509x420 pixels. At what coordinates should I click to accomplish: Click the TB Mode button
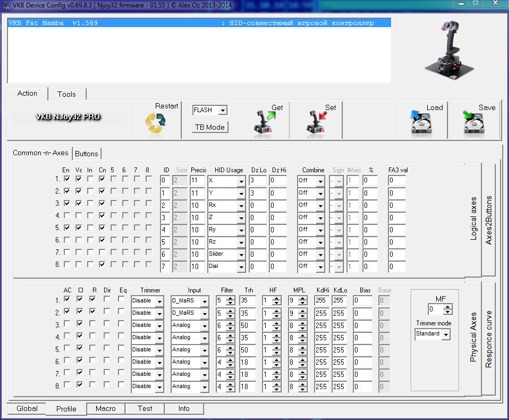(210, 127)
